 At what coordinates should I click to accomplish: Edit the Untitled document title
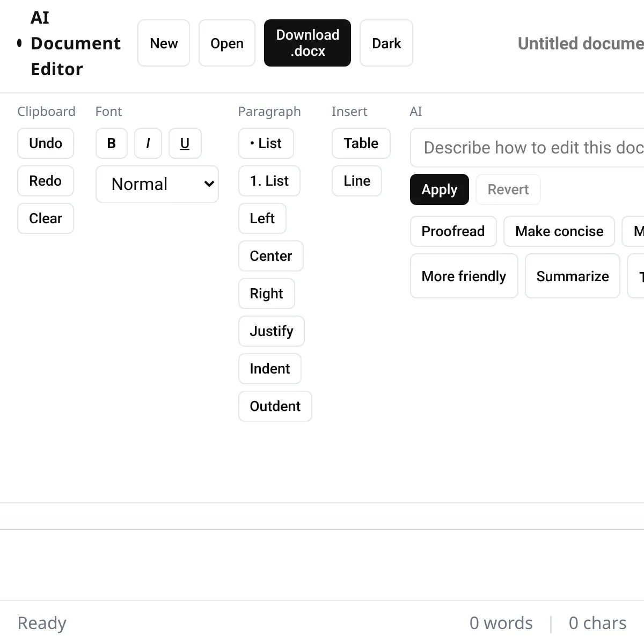(x=581, y=43)
